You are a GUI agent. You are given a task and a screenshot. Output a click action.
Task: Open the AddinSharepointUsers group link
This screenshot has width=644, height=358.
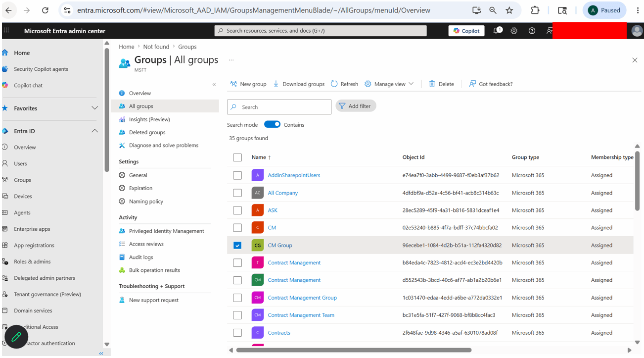[x=294, y=175]
